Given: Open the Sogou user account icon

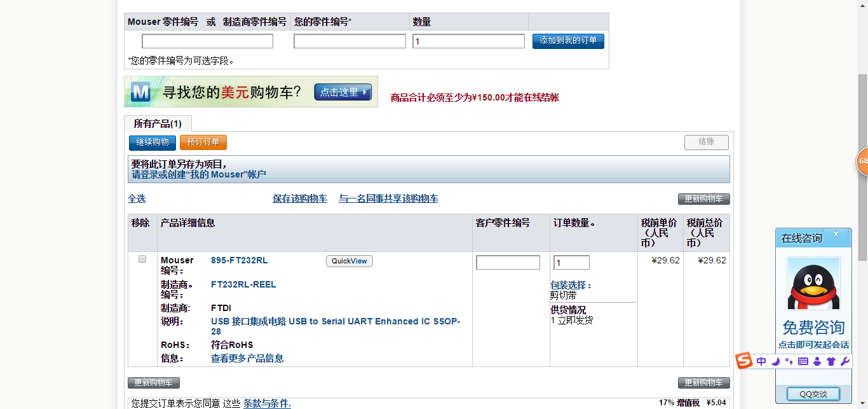Looking at the screenshot, I should coord(817,361).
